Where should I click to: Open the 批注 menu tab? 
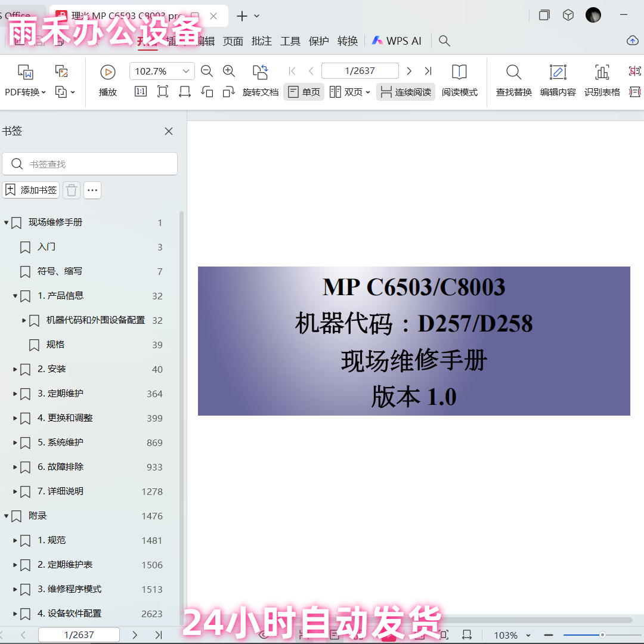click(262, 41)
